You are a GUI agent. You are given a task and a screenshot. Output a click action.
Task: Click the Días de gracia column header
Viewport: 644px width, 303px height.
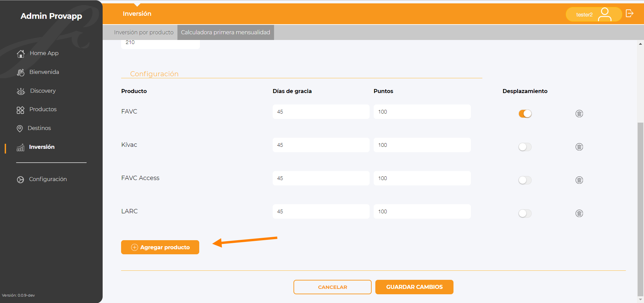[292, 91]
